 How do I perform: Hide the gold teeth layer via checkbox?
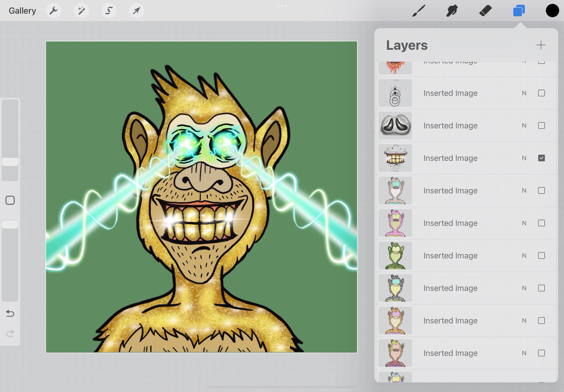[541, 158]
